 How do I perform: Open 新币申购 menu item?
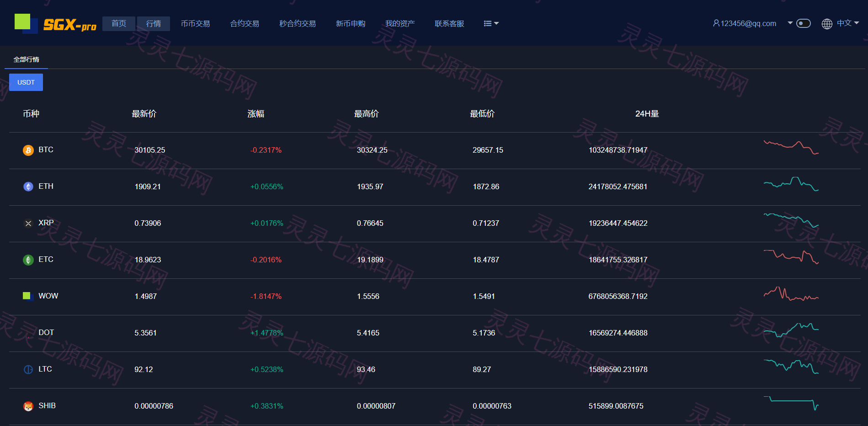pos(351,24)
